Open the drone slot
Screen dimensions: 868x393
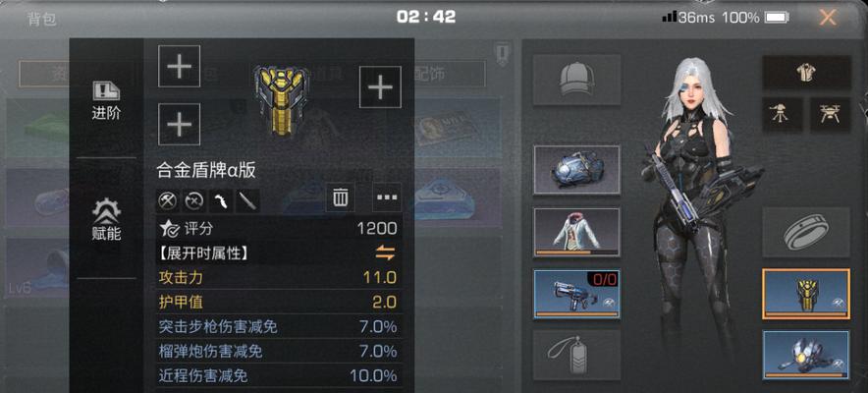pyautogui.click(x=831, y=115)
